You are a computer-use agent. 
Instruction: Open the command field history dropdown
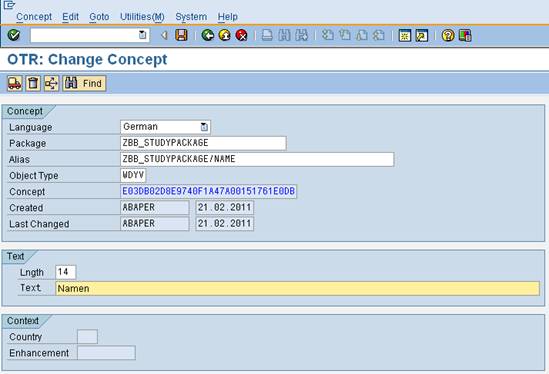pos(143,35)
